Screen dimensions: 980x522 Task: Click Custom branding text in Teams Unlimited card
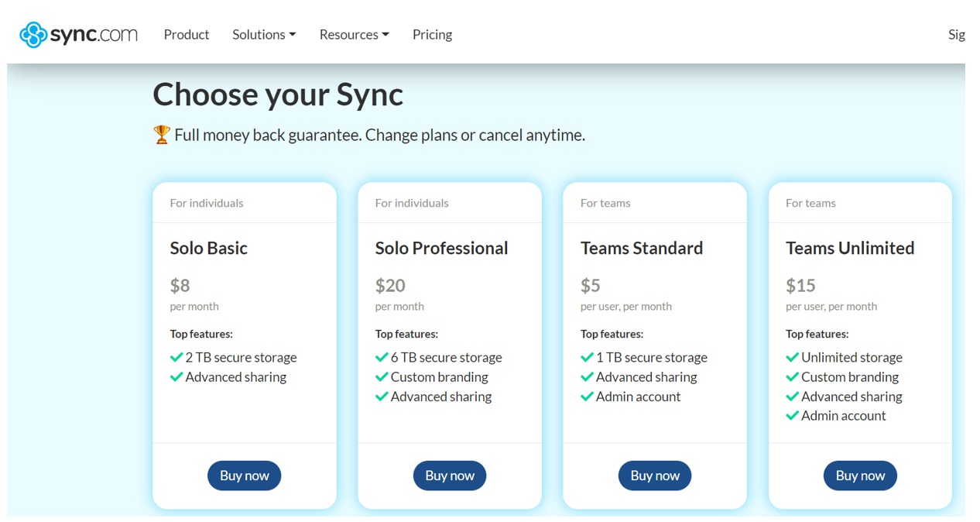click(x=850, y=377)
